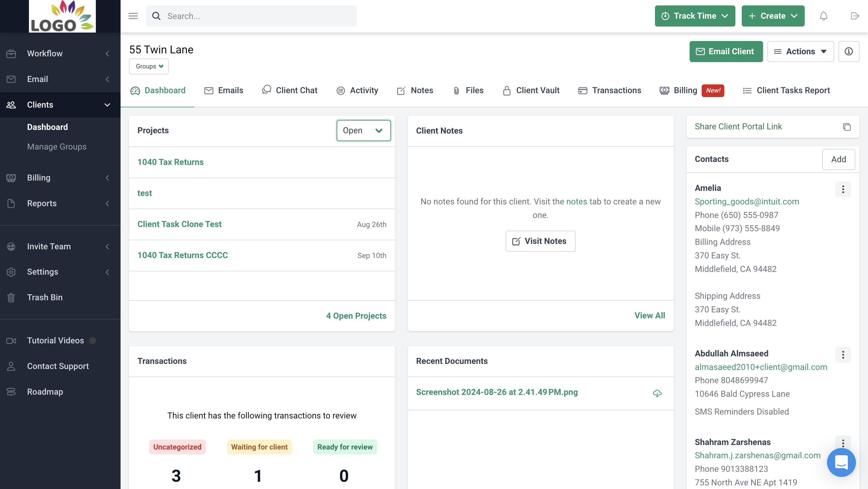Open the 1040 Tax Returns project
Image resolution: width=868 pixels, height=489 pixels.
point(170,162)
